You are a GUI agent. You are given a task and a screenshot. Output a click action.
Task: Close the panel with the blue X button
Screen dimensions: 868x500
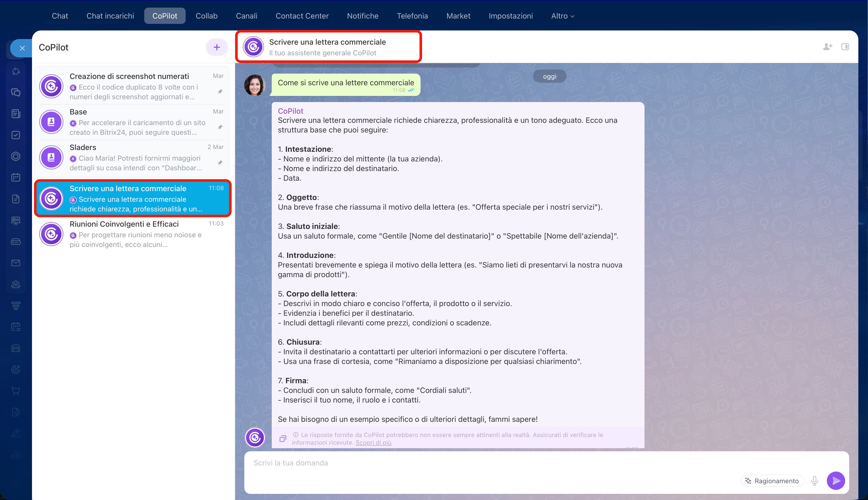click(x=22, y=48)
